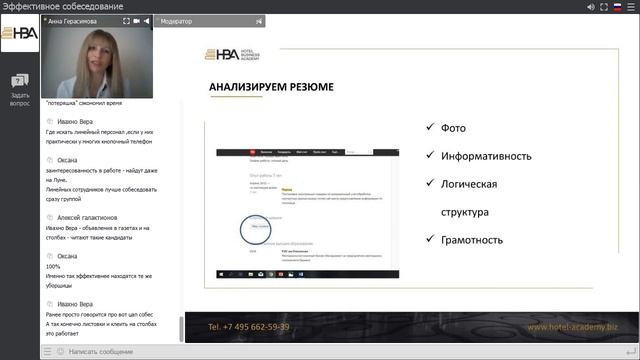Open the language selector Russian flag
640x360 pixels.
coord(618,7)
